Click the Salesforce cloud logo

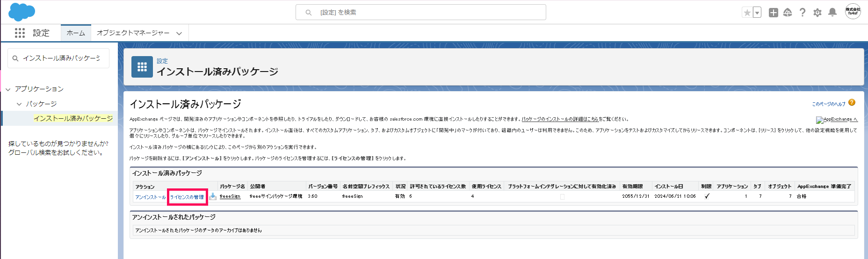22,12
